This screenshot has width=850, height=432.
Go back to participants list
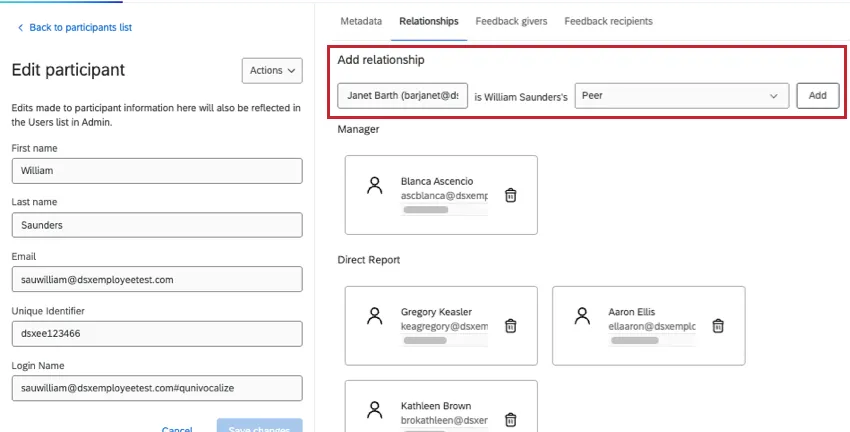click(x=80, y=28)
